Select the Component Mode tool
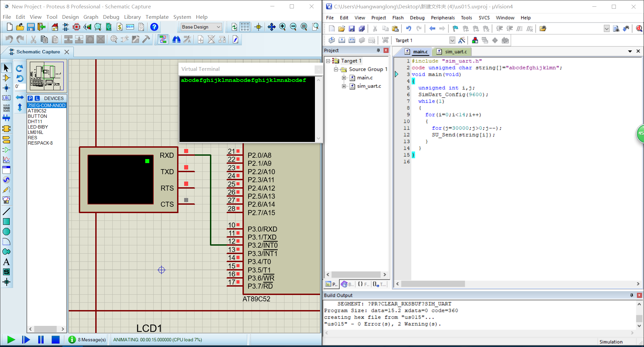The image size is (644, 347). 6,78
